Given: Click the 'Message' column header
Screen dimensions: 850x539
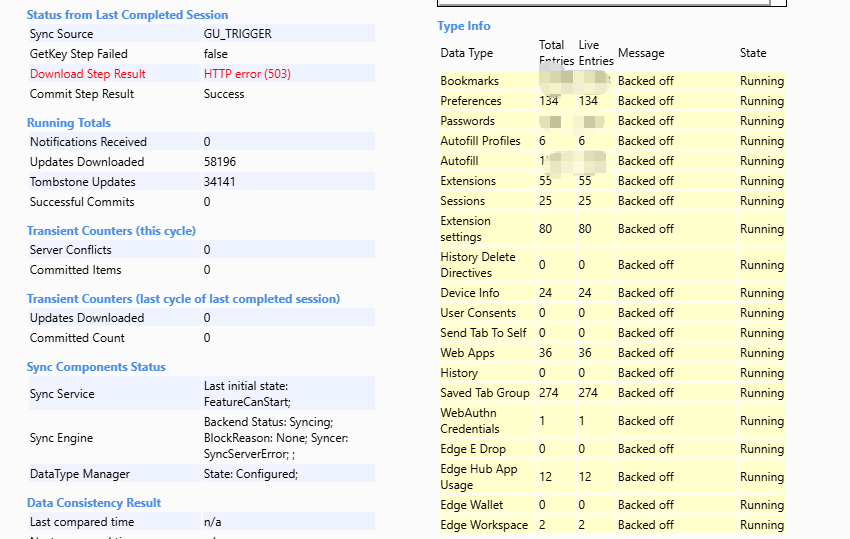Looking at the screenshot, I should click(641, 53).
